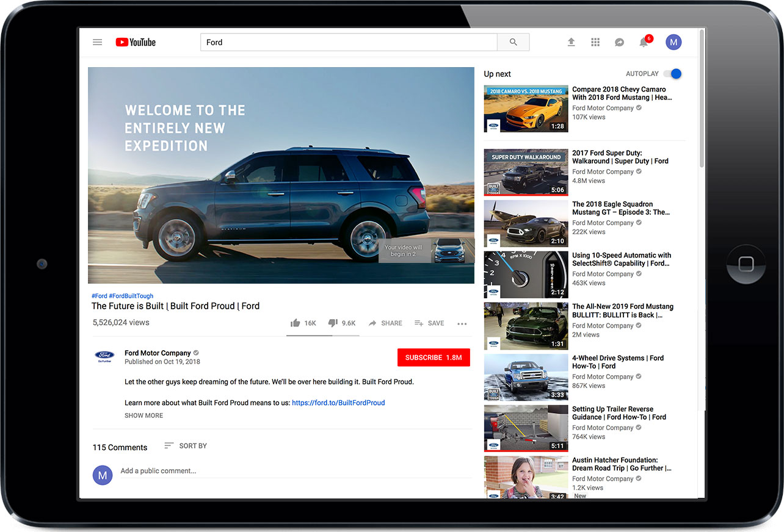Viewport: 784px width, 532px height.
Task: Expand description with Show More
Action: point(144,415)
